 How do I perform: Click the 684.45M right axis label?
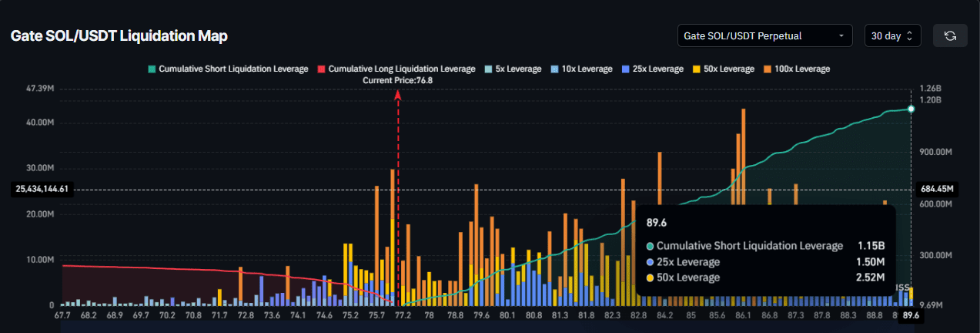(936, 189)
